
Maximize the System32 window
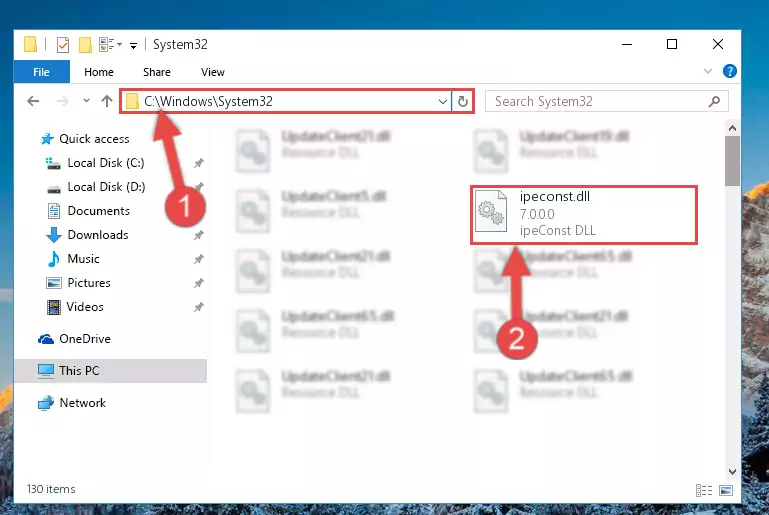click(672, 44)
